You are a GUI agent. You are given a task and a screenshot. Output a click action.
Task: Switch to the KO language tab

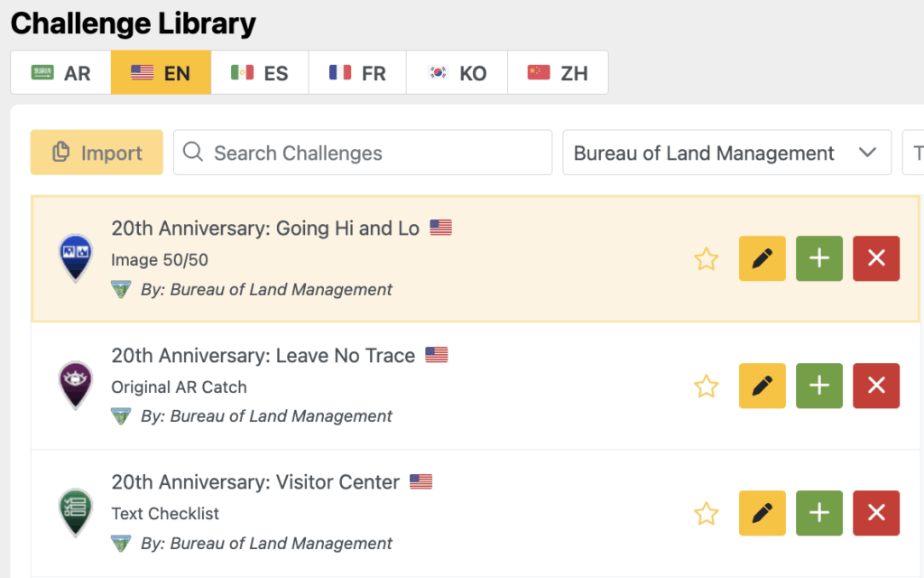[457, 72]
